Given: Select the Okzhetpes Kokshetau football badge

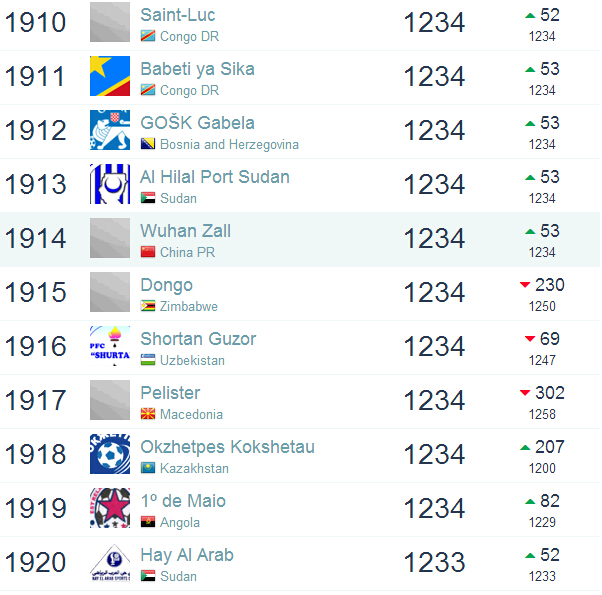Looking at the screenshot, I should point(110,454).
